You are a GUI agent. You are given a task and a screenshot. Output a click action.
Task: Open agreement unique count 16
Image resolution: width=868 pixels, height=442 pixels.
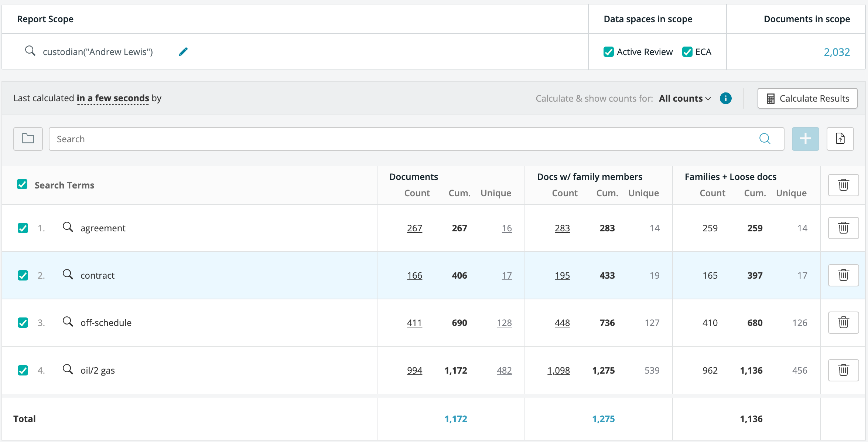507,228
